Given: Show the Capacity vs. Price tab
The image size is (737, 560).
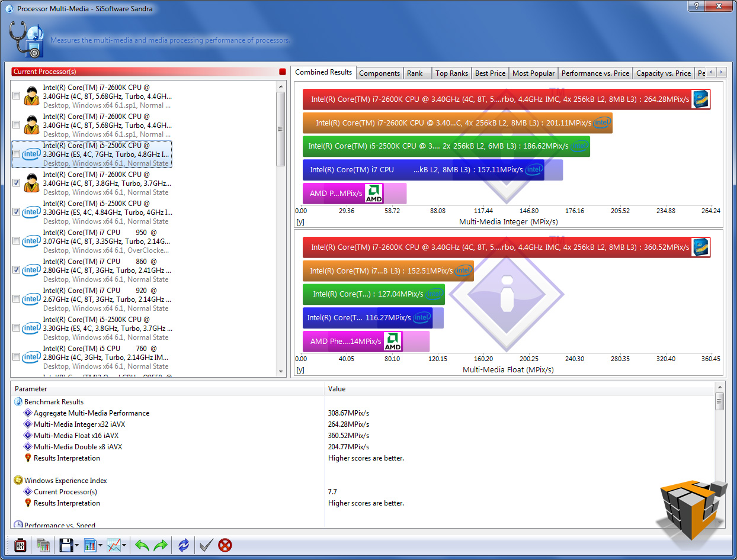Looking at the screenshot, I should (x=664, y=73).
